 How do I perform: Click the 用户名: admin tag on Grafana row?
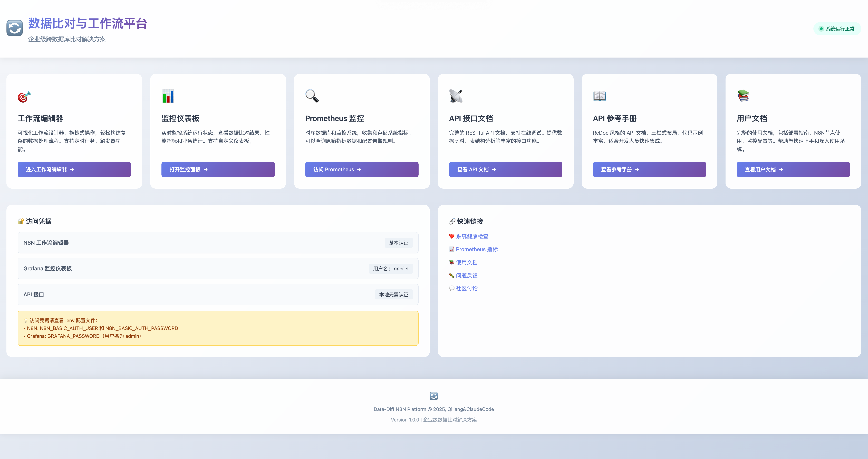coord(391,269)
